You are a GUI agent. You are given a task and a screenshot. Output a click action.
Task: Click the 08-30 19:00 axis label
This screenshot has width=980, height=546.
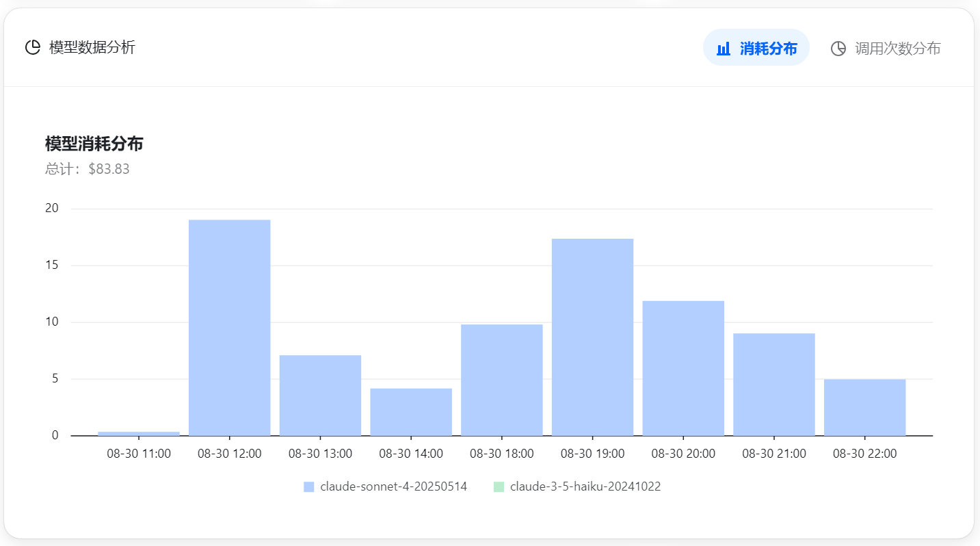click(x=593, y=454)
